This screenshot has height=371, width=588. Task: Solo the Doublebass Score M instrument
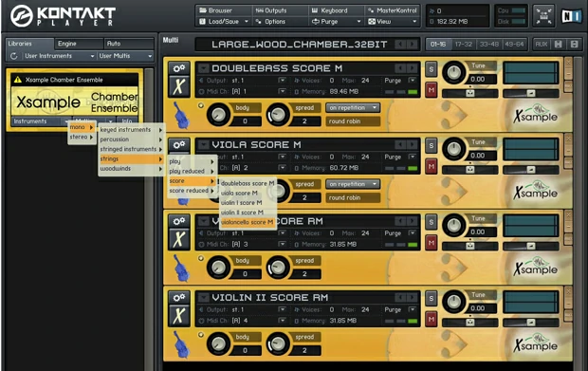click(432, 69)
